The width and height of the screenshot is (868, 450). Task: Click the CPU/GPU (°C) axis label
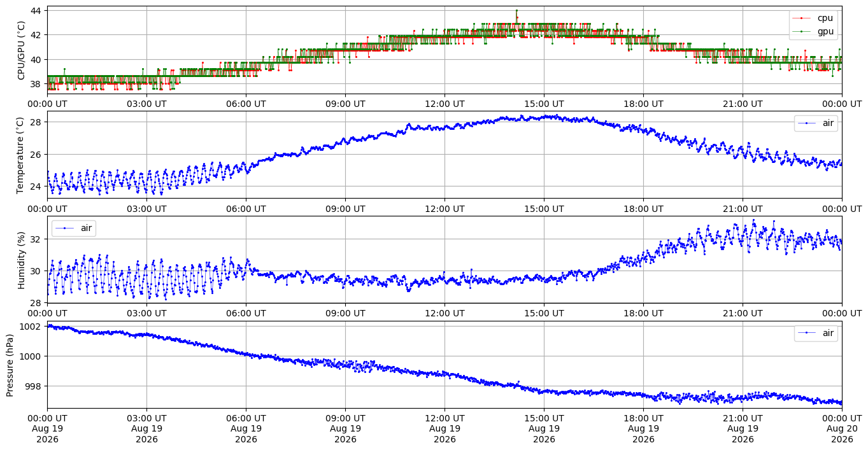coord(22,50)
